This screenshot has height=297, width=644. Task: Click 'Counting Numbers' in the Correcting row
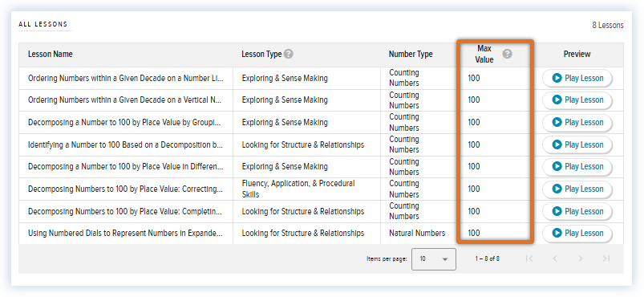404,189
